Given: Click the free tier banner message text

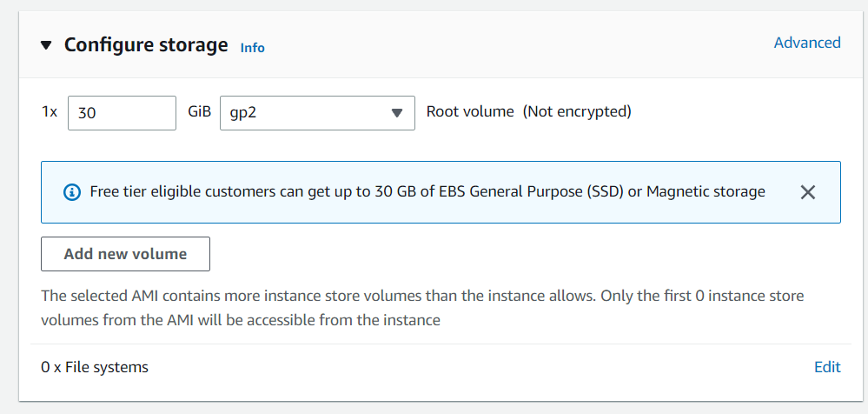Looking at the screenshot, I should (427, 191).
